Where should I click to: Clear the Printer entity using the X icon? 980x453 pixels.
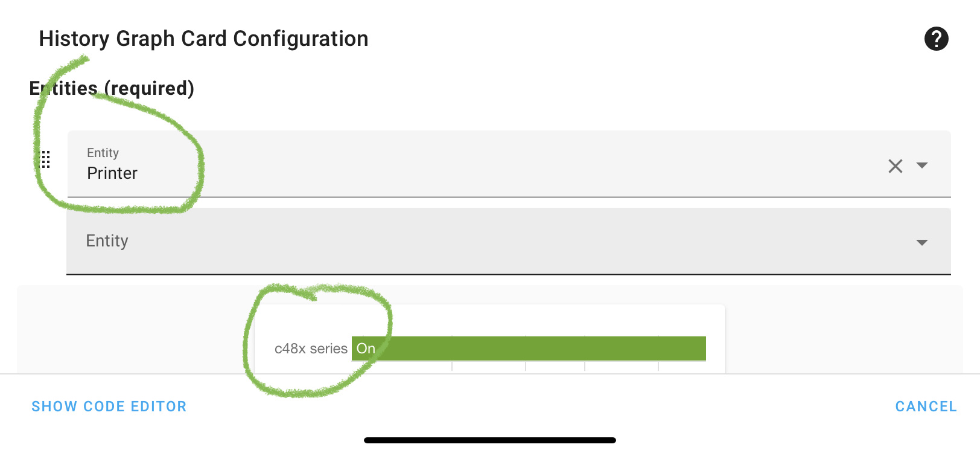coord(895,166)
